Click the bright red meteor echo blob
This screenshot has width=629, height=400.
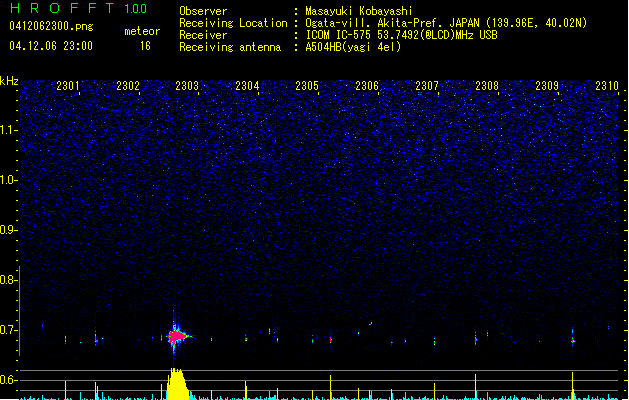pyautogui.click(x=176, y=337)
